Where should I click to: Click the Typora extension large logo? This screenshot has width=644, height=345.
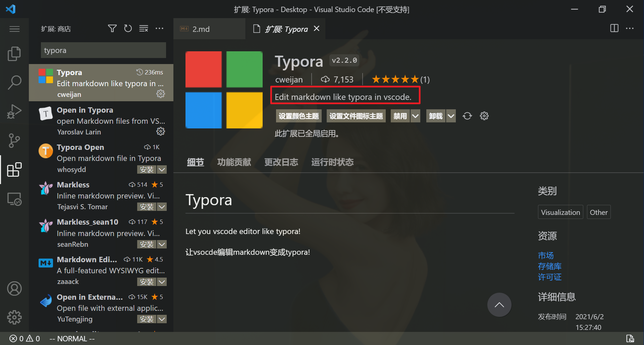224,90
